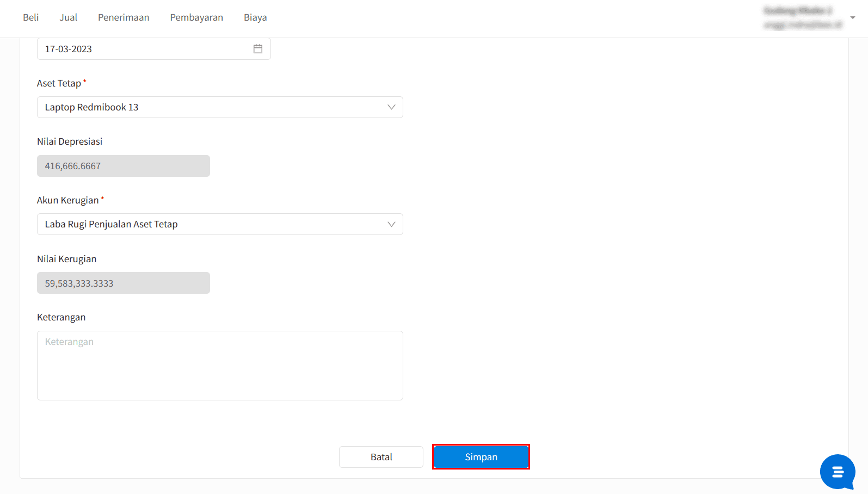Open the Laptop Redmibook 13 selection box
The height and width of the screenshot is (494, 868).
212,107
